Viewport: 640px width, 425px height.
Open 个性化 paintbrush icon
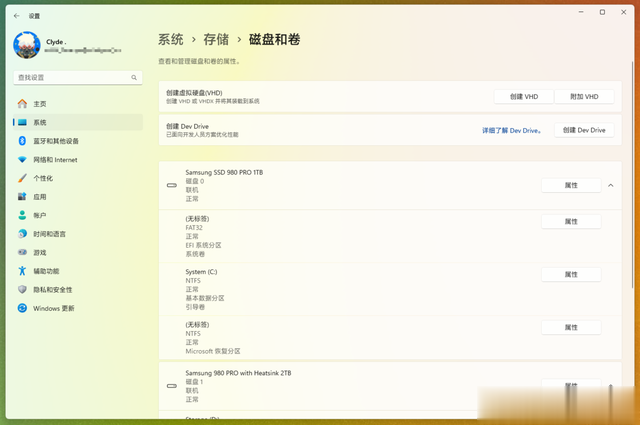coord(22,178)
